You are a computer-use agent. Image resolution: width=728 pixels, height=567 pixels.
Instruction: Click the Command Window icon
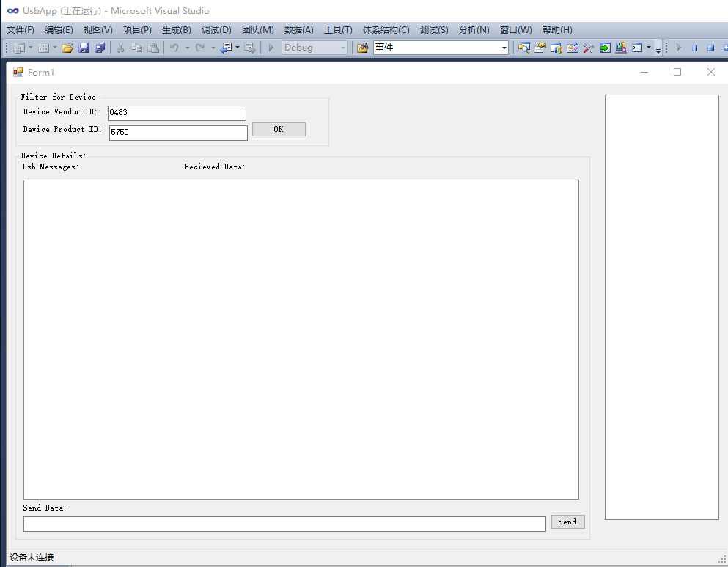(x=638, y=48)
